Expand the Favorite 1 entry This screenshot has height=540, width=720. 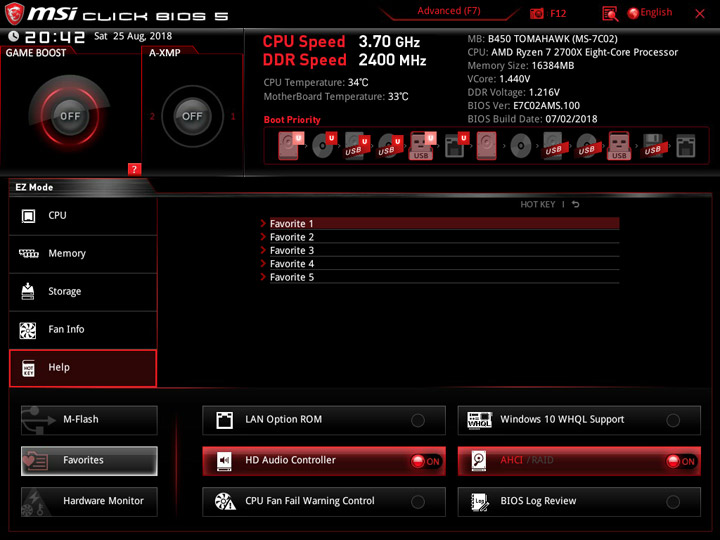click(x=440, y=224)
